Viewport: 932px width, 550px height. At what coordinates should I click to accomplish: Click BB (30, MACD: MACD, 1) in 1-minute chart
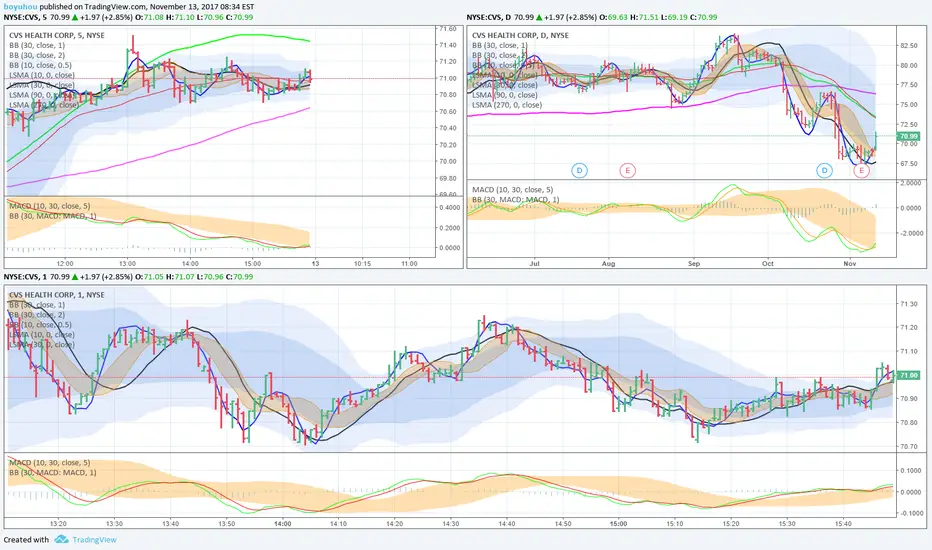pyautogui.click(x=52, y=473)
